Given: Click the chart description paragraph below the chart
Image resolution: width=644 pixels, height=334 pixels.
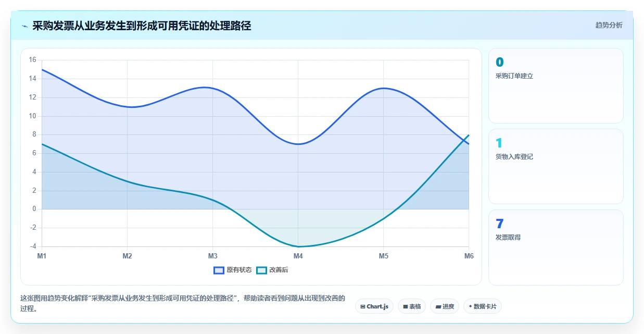Looking at the screenshot, I should [x=183, y=303].
